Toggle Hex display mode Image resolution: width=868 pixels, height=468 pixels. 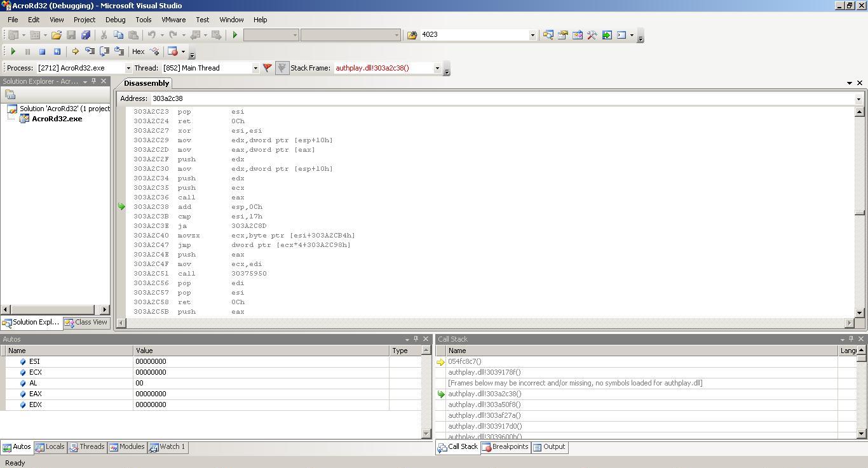click(x=138, y=51)
